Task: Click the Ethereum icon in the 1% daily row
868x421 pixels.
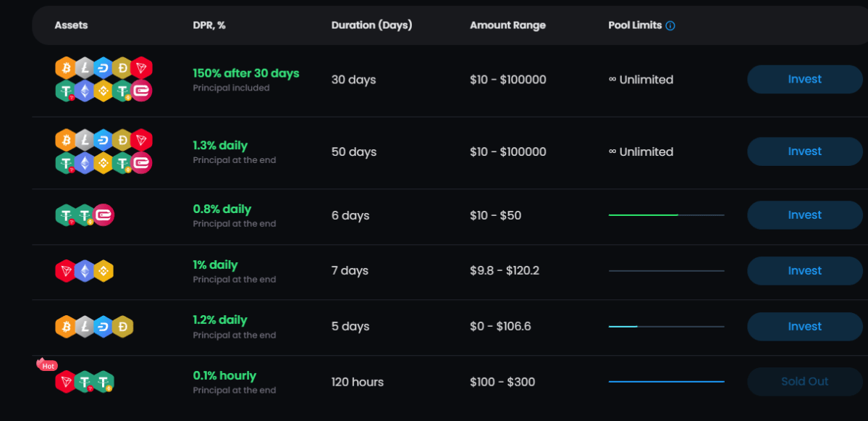Action: pos(85,270)
